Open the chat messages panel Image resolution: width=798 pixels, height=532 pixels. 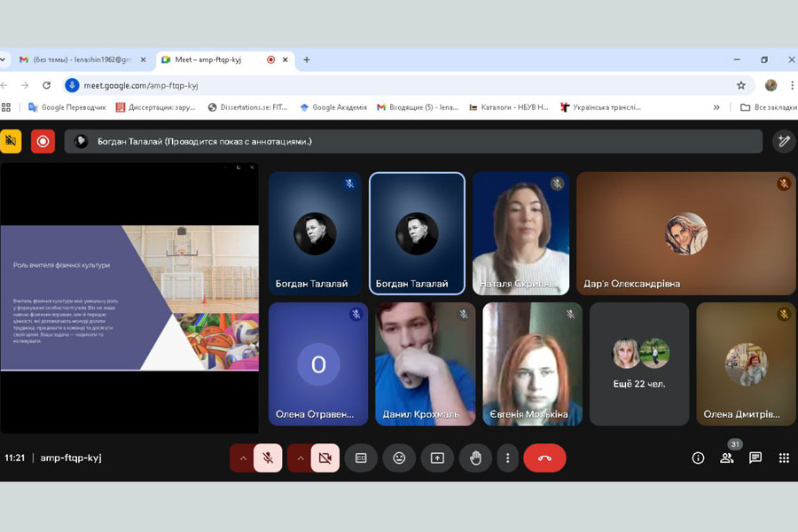(755, 458)
